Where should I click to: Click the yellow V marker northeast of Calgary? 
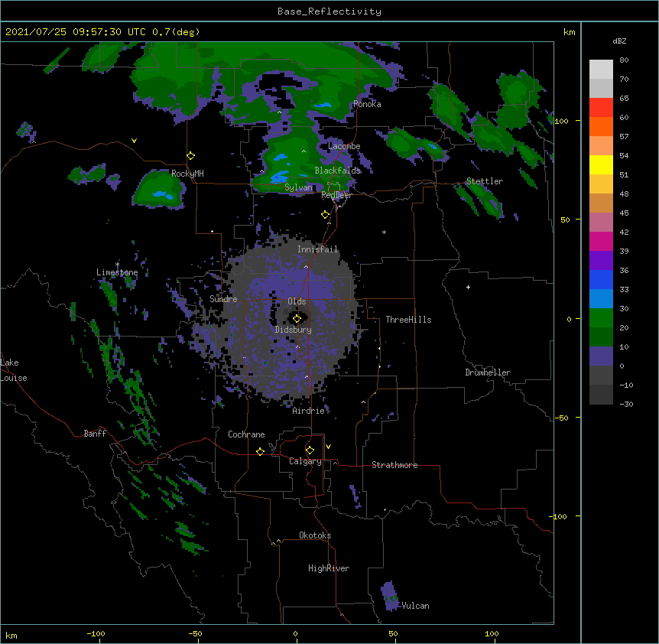(328, 447)
